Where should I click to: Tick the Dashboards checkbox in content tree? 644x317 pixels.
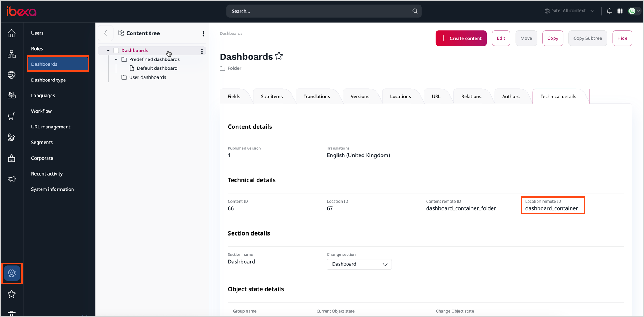pos(116,51)
